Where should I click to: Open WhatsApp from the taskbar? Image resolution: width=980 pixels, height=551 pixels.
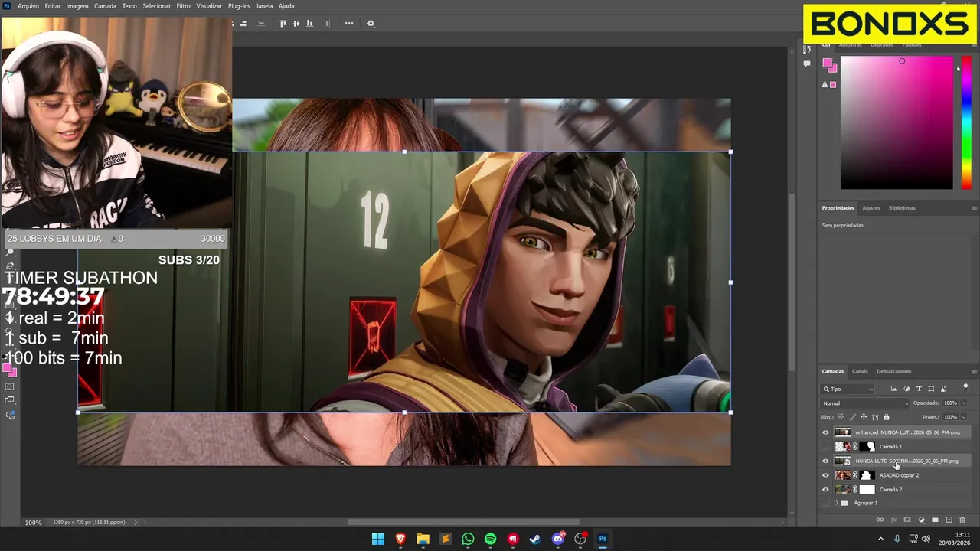tap(468, 539)
